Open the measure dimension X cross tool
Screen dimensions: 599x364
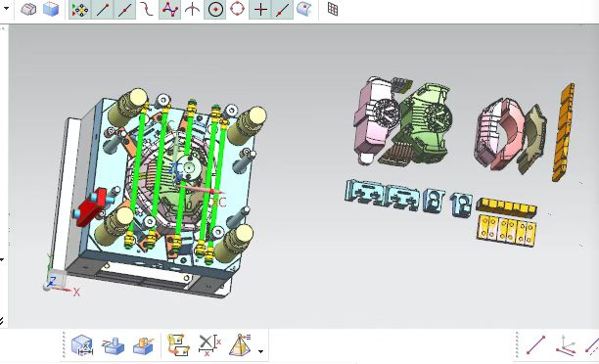[209, 344]
